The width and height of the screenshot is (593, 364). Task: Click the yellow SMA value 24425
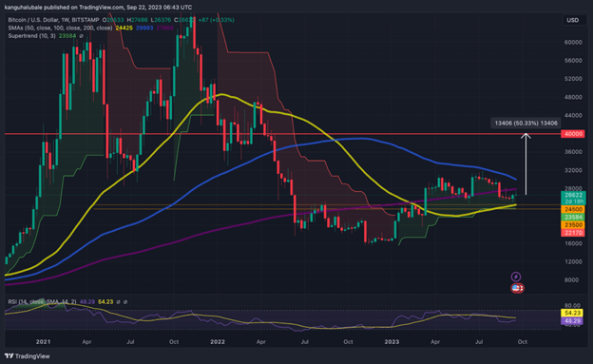coord(124,28)
